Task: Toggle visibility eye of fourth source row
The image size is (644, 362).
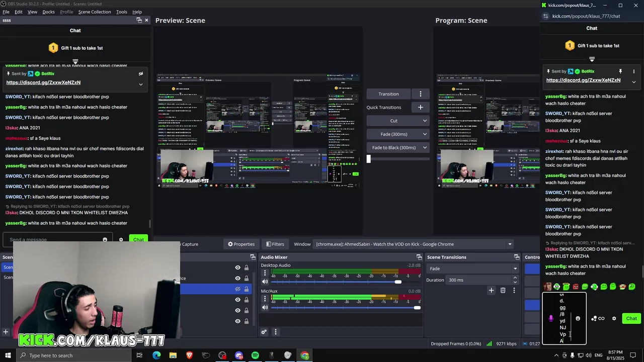Action: tap(237, 300)
